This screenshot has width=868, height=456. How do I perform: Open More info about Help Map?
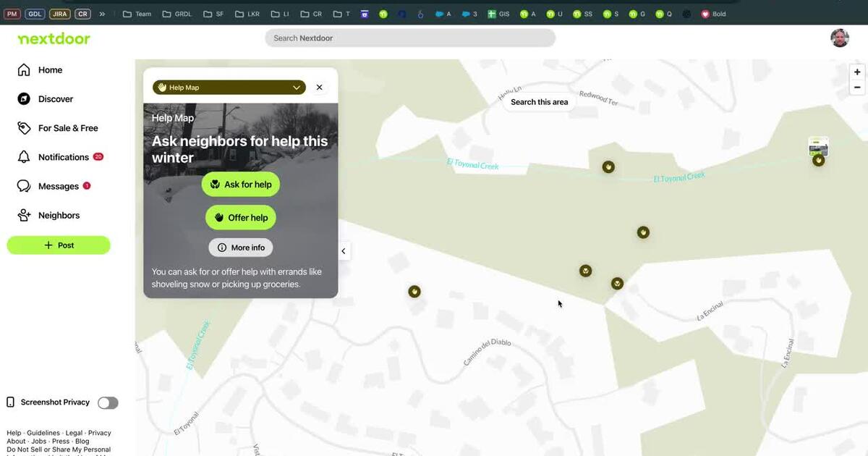(241, 248)
